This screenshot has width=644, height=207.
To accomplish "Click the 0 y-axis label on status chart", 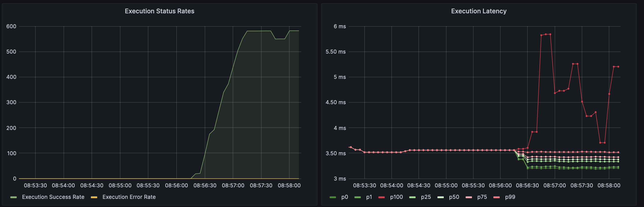I will [x=15, y=179].
